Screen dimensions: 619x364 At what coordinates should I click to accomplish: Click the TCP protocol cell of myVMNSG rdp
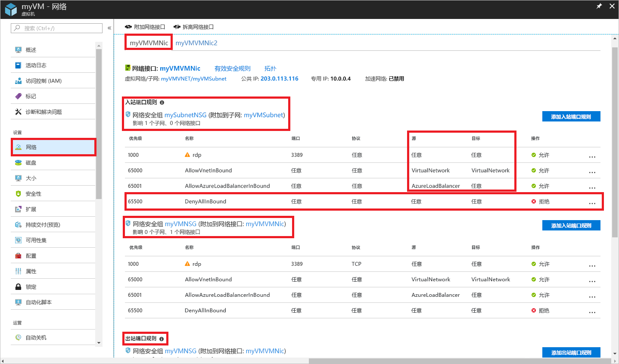356,264
